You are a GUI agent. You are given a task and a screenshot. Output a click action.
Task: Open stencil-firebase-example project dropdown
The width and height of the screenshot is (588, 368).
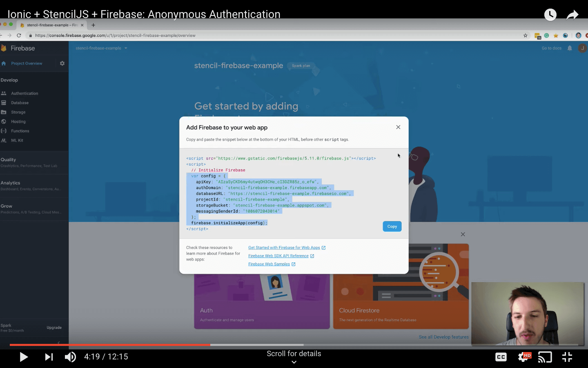coord(101,48)
